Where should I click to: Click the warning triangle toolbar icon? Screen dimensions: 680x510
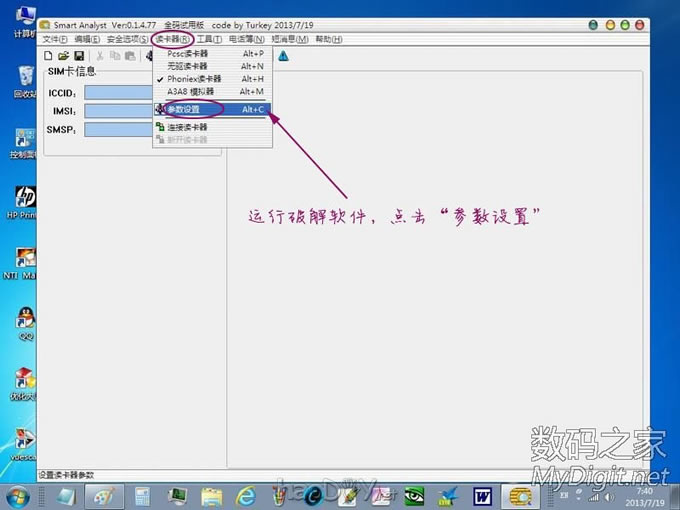click(283, 56)
